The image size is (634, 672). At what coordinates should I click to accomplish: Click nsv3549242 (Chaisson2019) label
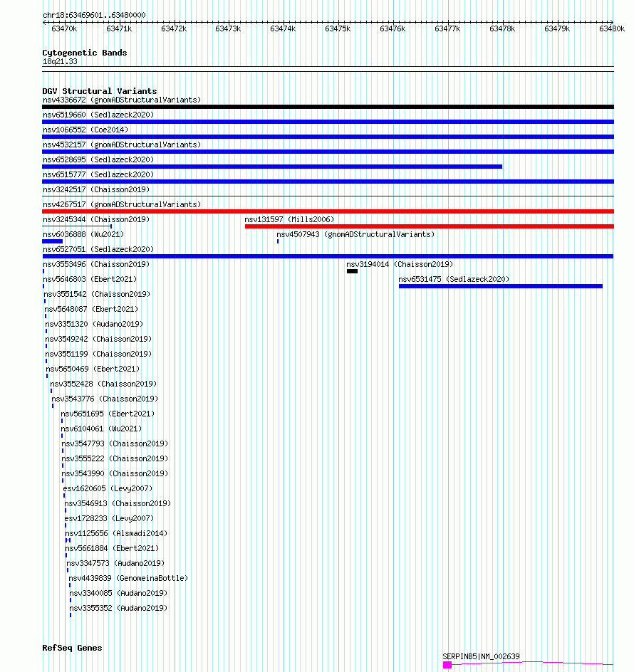point(98,339)
